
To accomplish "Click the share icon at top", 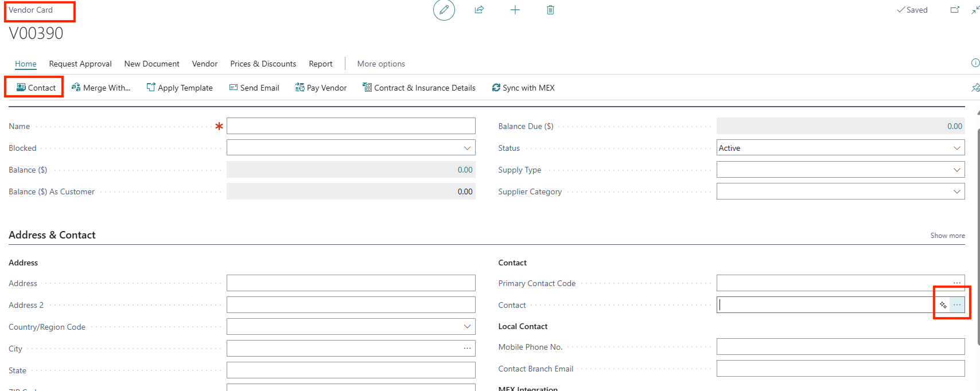I will pyautogui.click(x=479, y=10).
